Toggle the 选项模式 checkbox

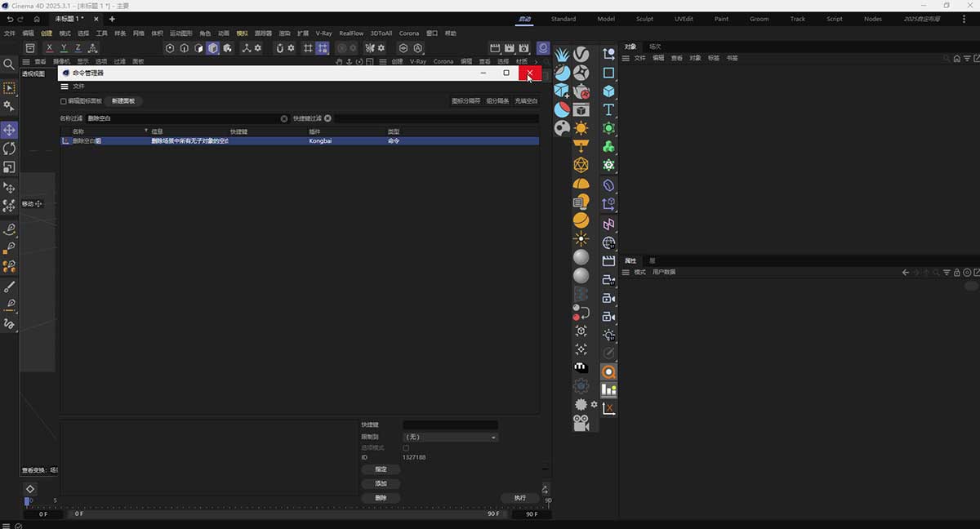pos(406,447)
